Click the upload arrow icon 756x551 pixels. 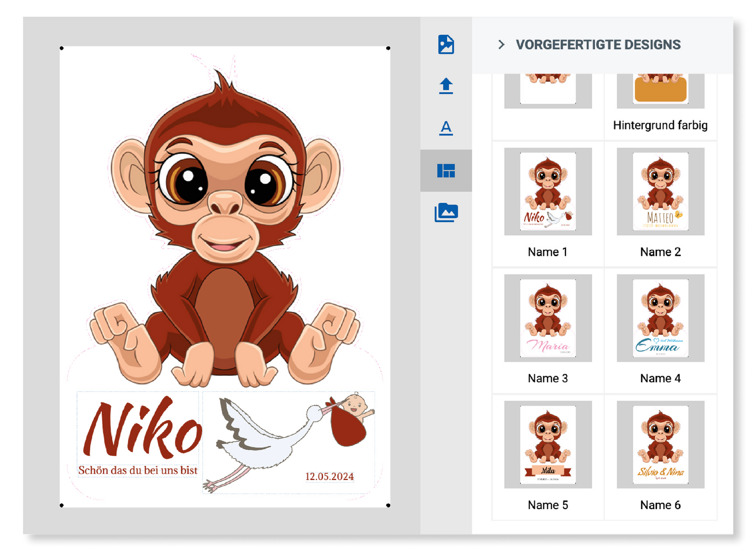pos(446,86)
